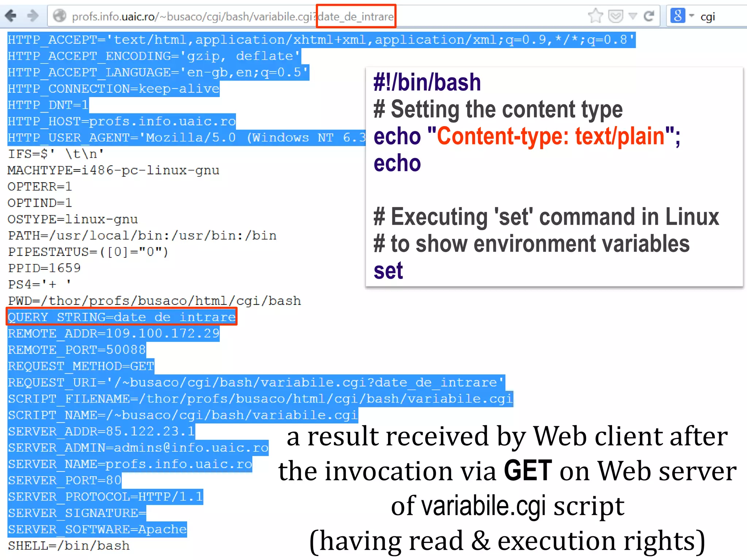This screenshot has width=747, height=560.
Task: Click the SERVER_PORT=80 line
Action: pos(65,481)
